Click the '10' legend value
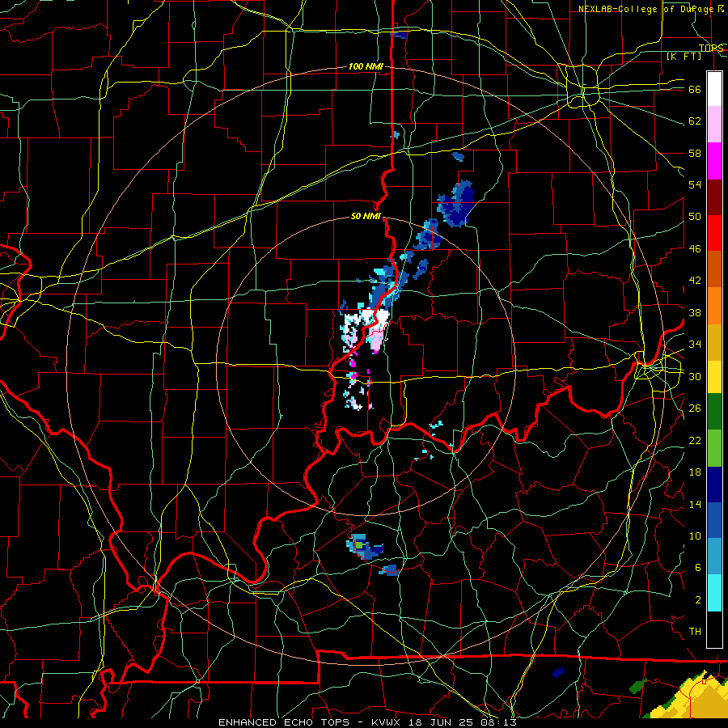728x728 pixels. coord(695,535)
